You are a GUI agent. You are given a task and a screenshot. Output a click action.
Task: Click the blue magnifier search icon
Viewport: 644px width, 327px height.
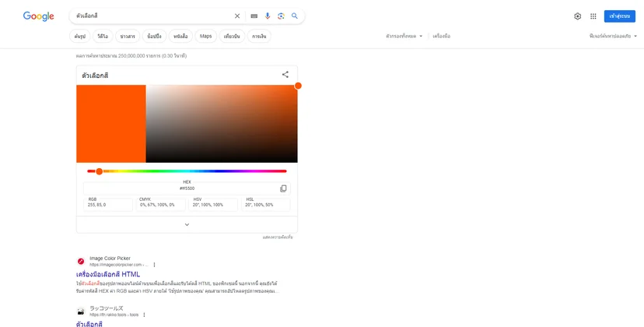pyautogui.click(x=295, y=16)
